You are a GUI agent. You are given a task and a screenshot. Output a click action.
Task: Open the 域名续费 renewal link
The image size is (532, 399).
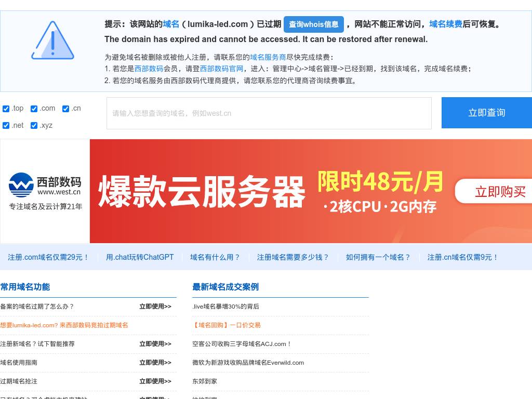[x=445, y=24]
